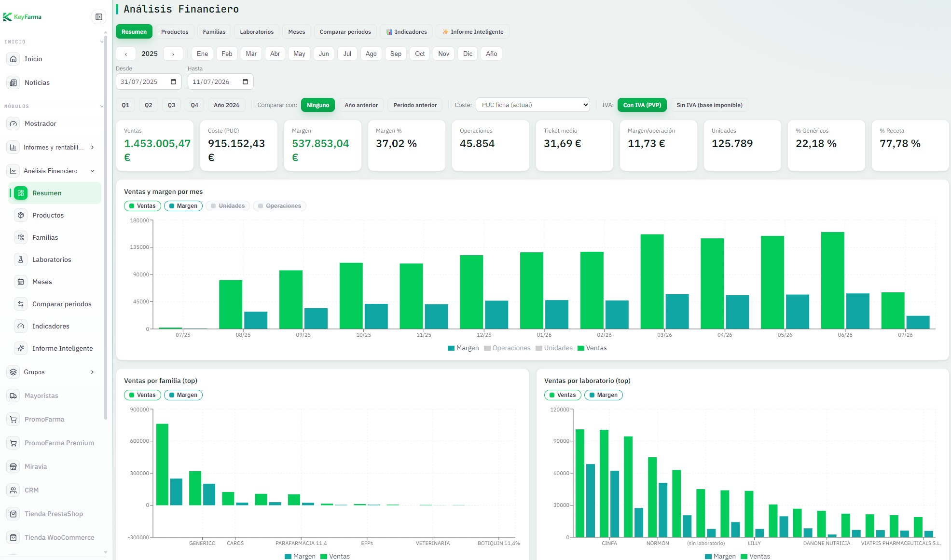This screenshot has width=951, height=560.
Task: Collapse the INICIO section chevron
Action: tap(101, 41)
